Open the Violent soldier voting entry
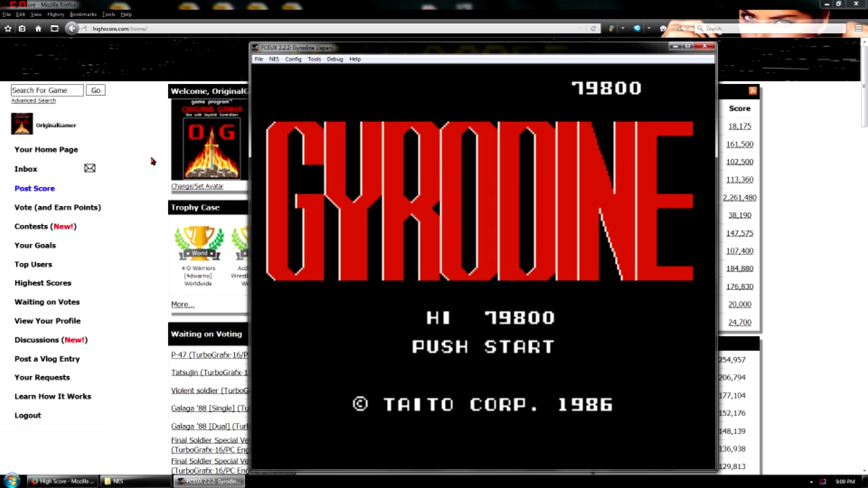 coord(210,390)
